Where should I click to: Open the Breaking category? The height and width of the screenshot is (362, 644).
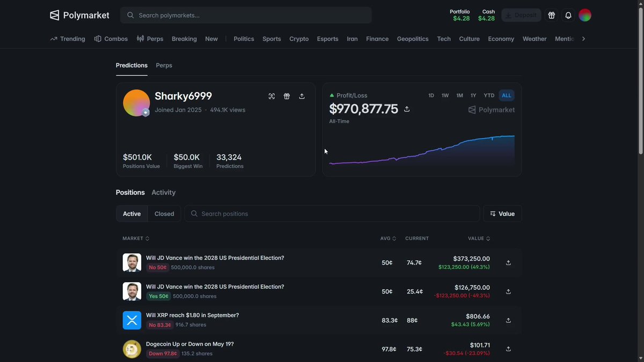(x=184, y=39)
